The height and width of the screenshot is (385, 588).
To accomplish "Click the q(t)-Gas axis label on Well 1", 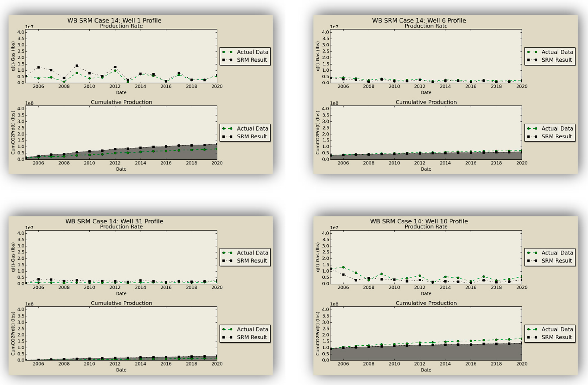I will pyautogui.click(x=13, y=56).
